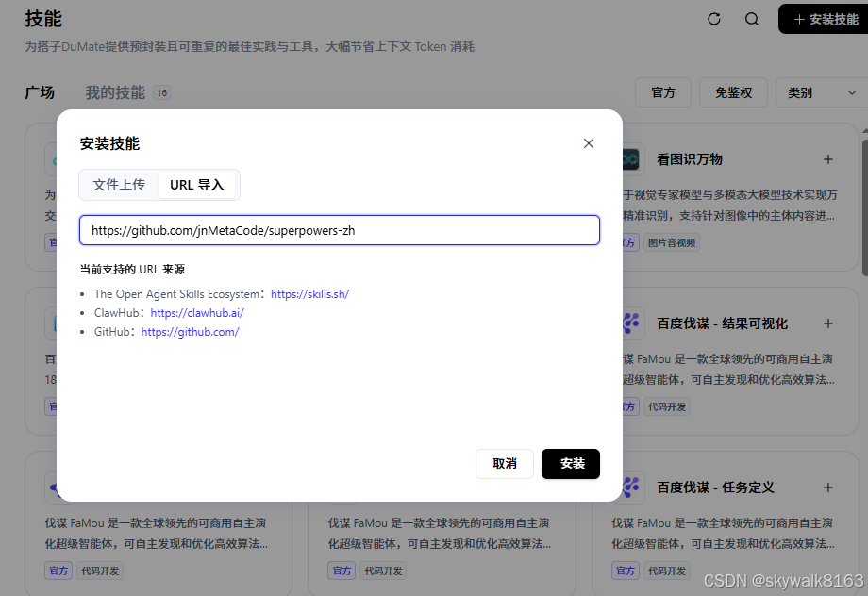Click 官方 tag on 任务定义 card
Image resolution: width=868 pixels, height=596 pixels.
626,571
